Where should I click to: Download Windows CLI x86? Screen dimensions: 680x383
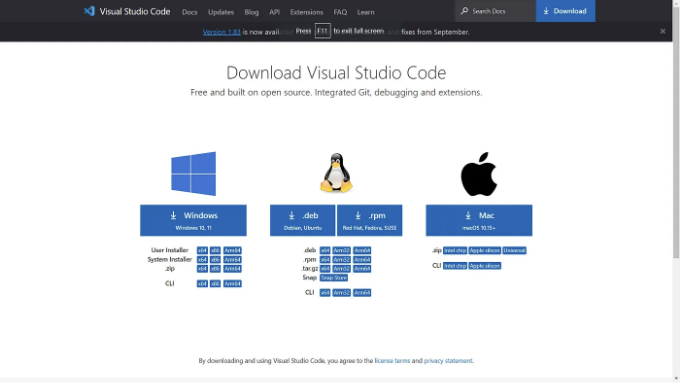pyautogui.click(x=215, y=284)
